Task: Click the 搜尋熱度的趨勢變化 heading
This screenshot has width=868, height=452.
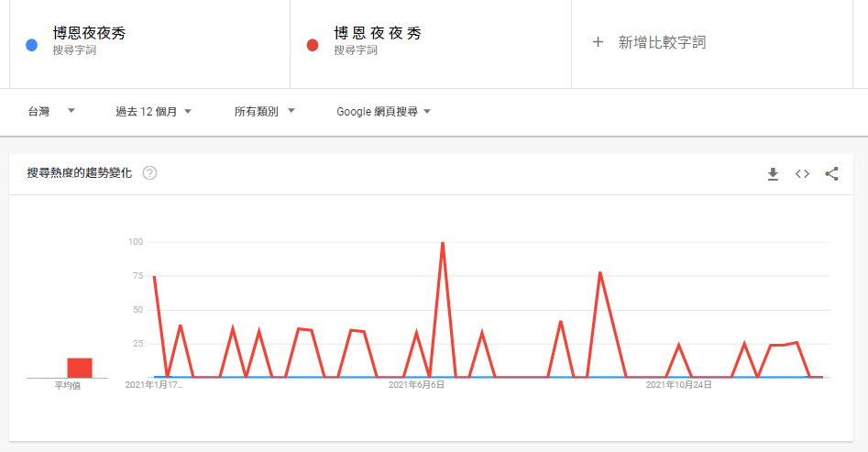Action: click(x=80, y=173)
